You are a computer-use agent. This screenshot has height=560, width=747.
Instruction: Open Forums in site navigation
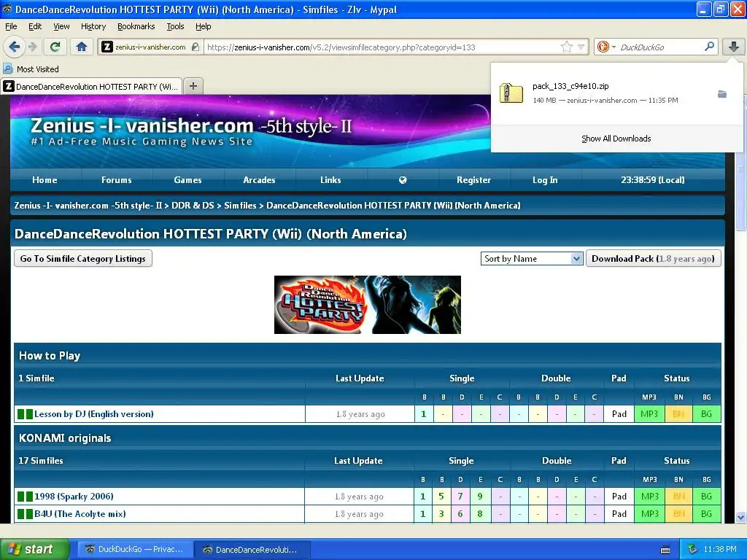116,180
